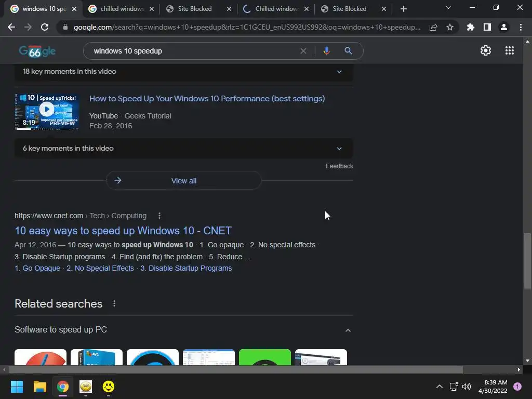The height and width of the screenshot is (399, 532).
Task: Click the address bar URL
Action: coord(247,27)
